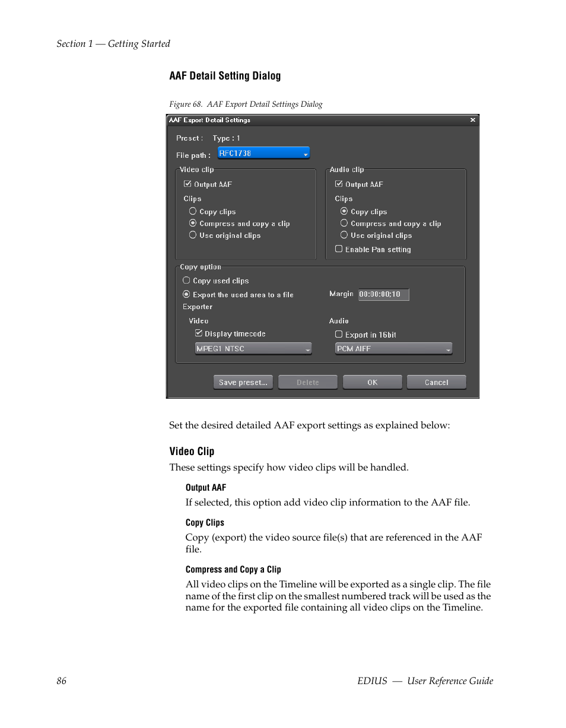Toggle Output AAF under Video clip

[x=187, y=184]
